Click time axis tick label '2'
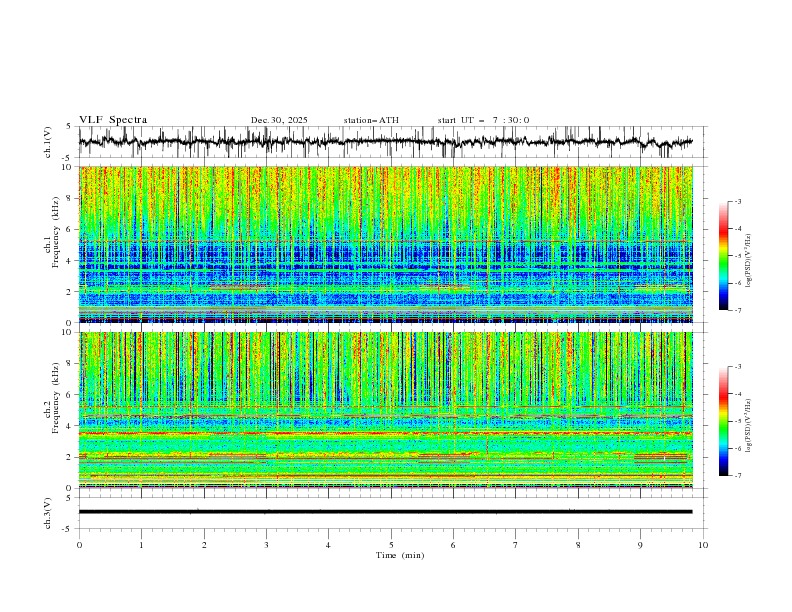This screenshot has height=612, width=792. click(x=204, y=545)
